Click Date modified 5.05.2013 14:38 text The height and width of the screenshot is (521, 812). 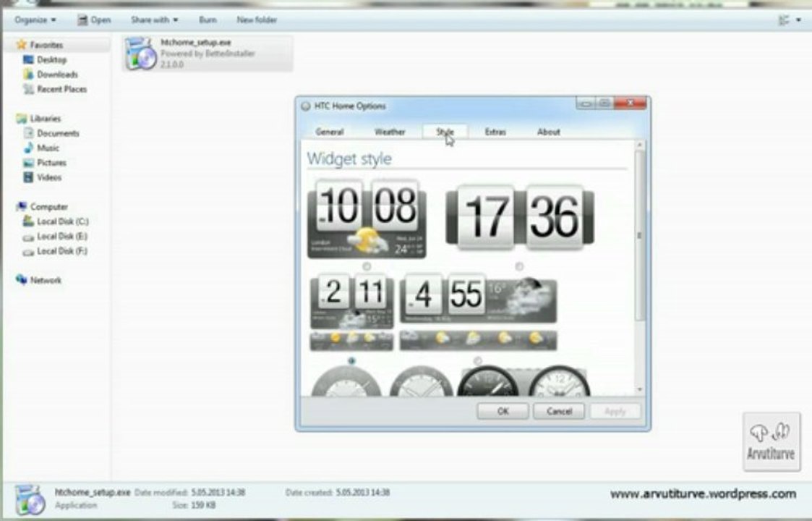pyautogui.click(x=189, y=492)
